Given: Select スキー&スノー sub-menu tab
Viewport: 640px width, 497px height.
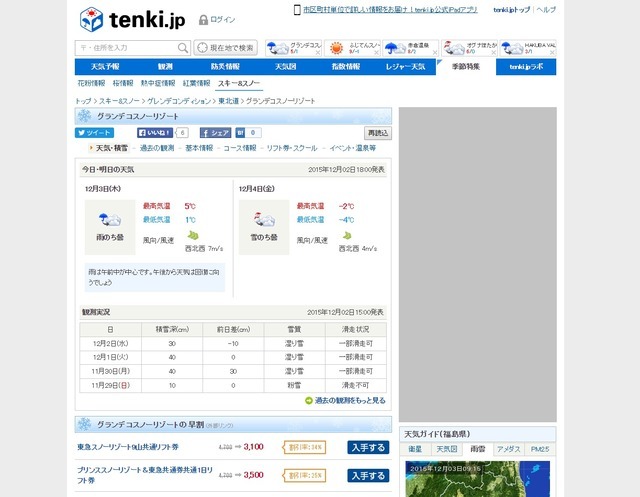Looking at the screenshot, I should (x=239, y=84).
